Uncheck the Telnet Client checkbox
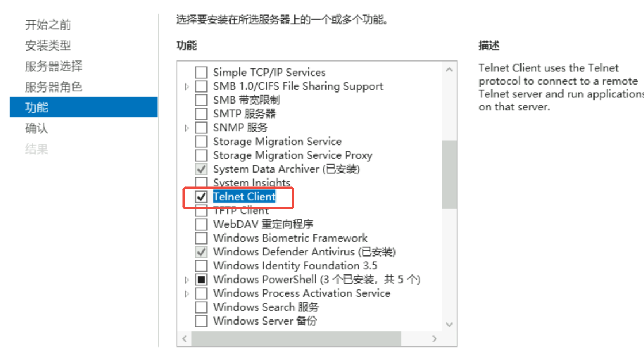The height and width of the screenshot is (351, 644). pyautogui.click(x=201, y=197)
